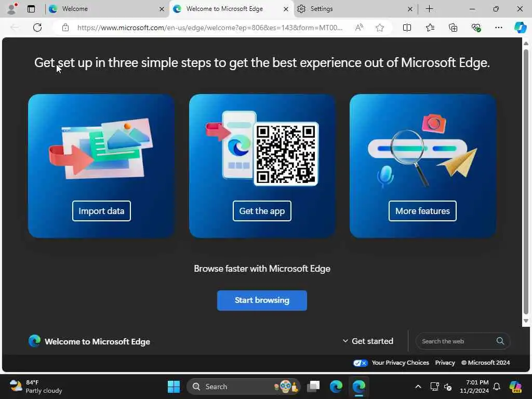532x399 pixels.
Task: Click Start browsing button
Action: point(262,300)
